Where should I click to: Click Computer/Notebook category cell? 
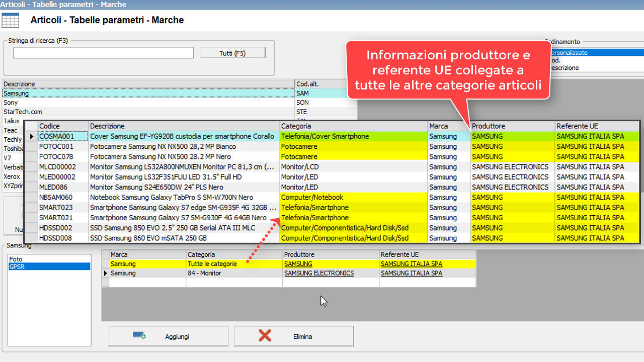(x=353, y=197)
